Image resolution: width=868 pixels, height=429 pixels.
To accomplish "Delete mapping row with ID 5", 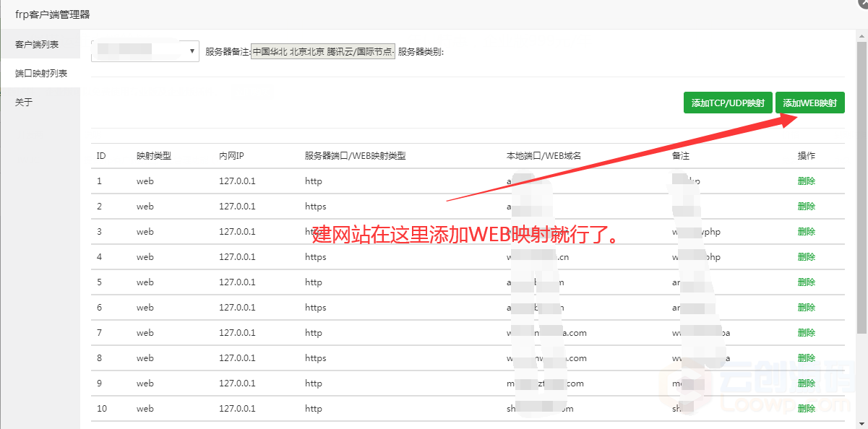I will click(x=806, y=282).
